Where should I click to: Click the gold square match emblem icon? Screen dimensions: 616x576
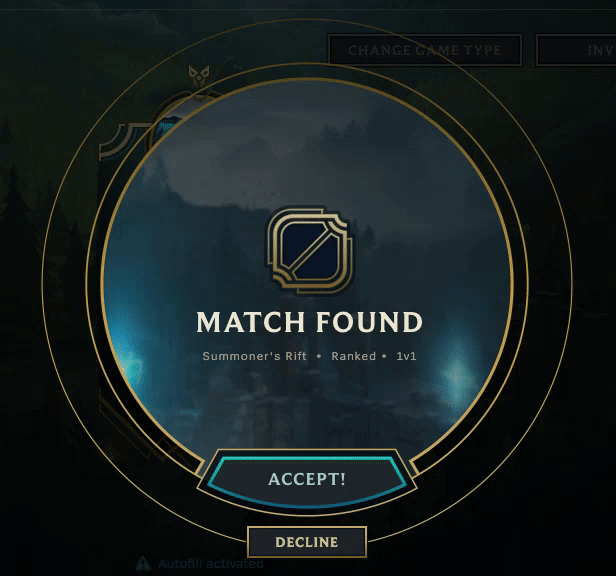310,249
